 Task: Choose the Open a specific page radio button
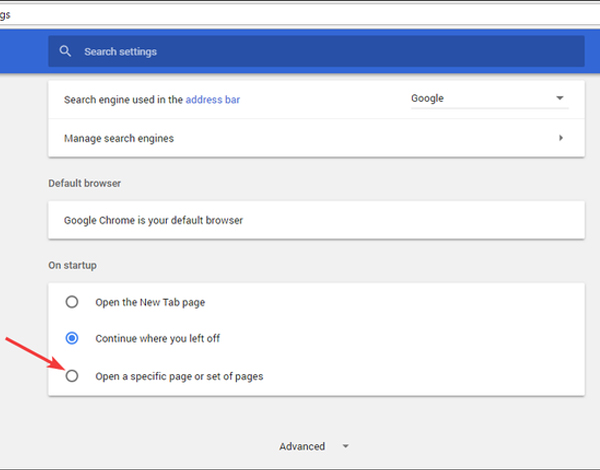pos(71,376)
